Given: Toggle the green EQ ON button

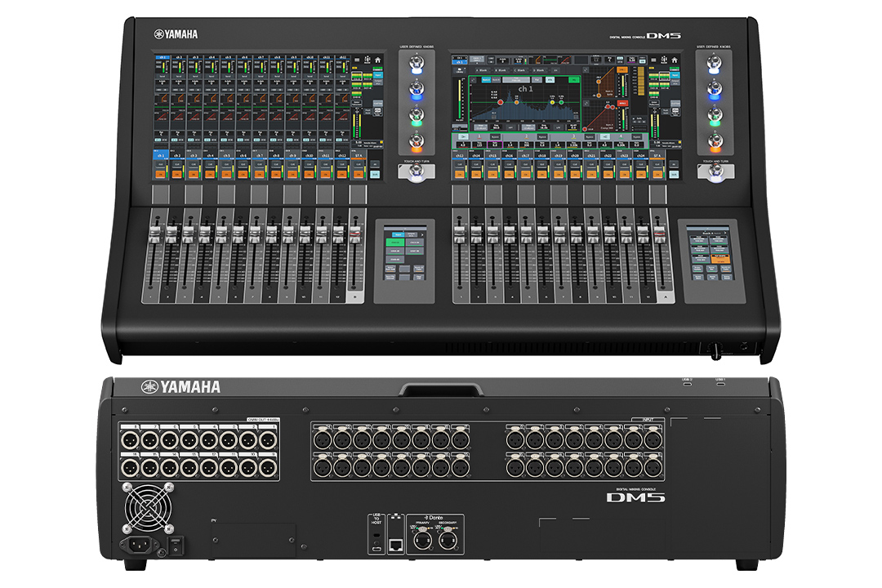Looking at the screenshot, I should pos(574,80).
